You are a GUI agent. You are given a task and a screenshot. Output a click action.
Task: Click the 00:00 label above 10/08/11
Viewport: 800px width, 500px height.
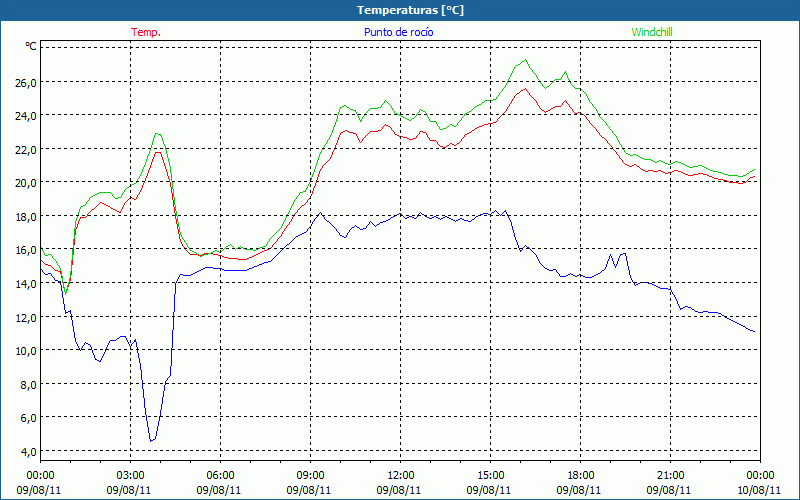[x=761, y=476]
